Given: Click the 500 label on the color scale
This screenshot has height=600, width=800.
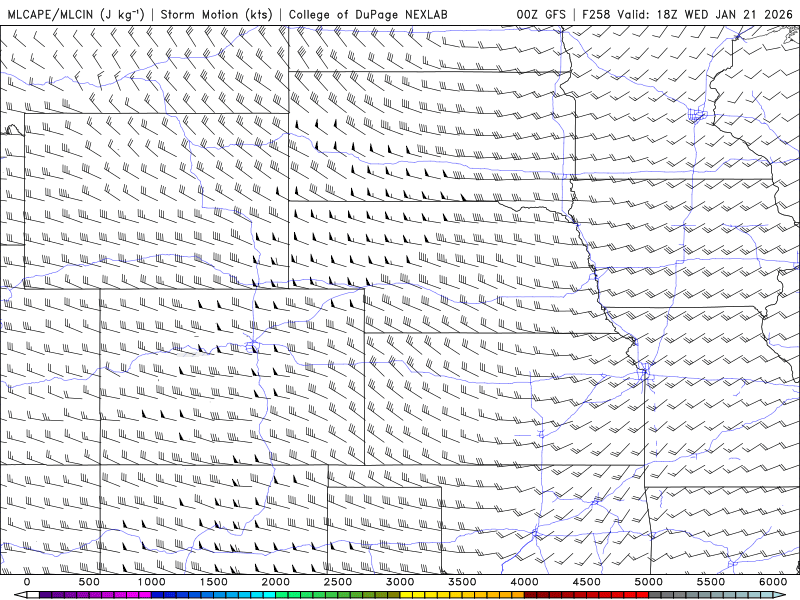Looking at the screenshot, I should [89, 582].
